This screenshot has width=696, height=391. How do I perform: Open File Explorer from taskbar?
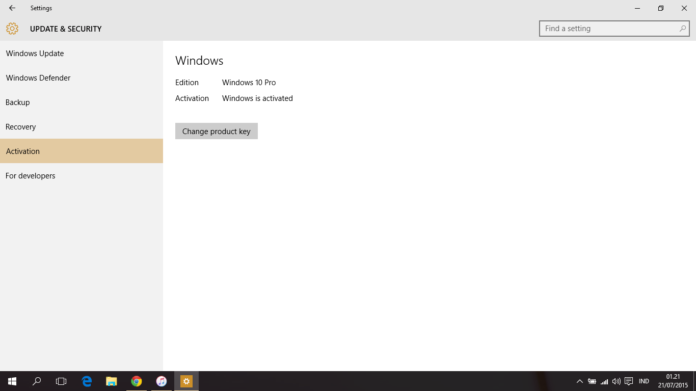[x=111, y=381]
